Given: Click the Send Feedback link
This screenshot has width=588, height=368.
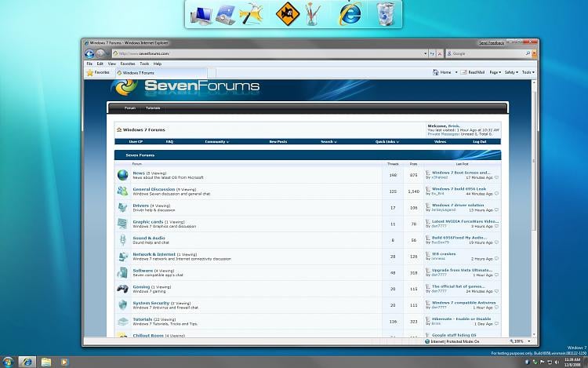Looking at the screenshot, I should (x=492, y=43).
